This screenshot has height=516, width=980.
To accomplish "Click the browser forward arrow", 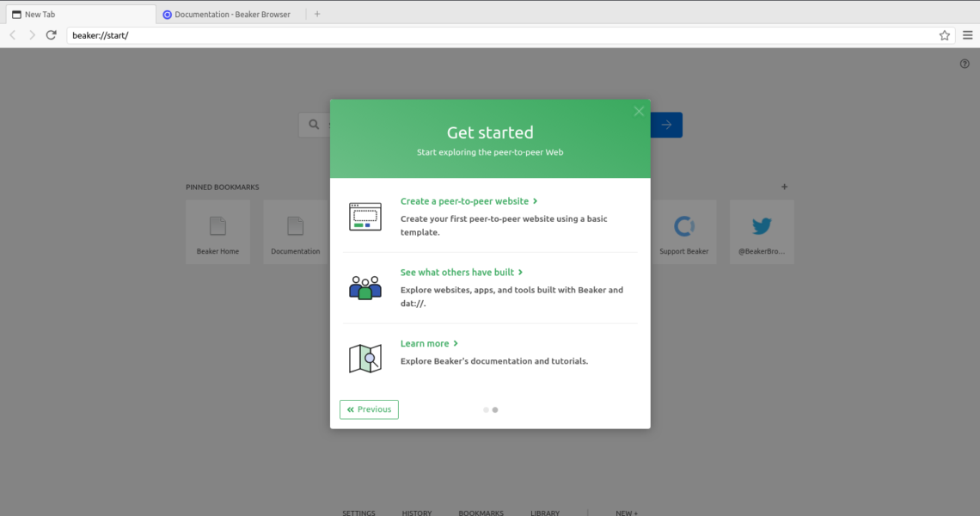I will (x=32, y=35).
